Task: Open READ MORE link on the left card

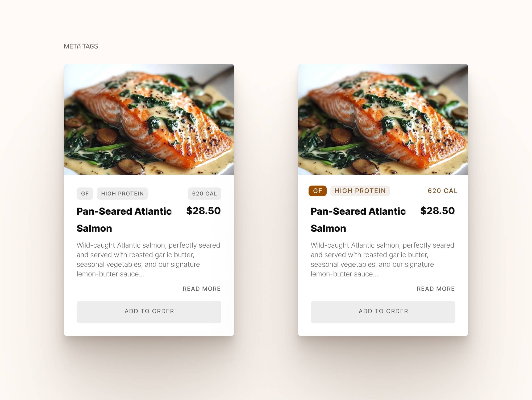Action: [x=202, y=289]
